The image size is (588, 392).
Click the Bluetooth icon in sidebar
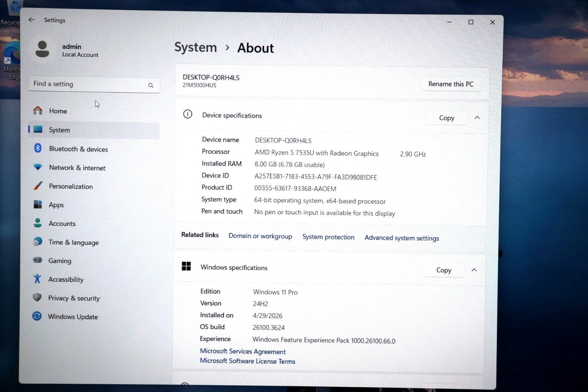tap(38, 148)
